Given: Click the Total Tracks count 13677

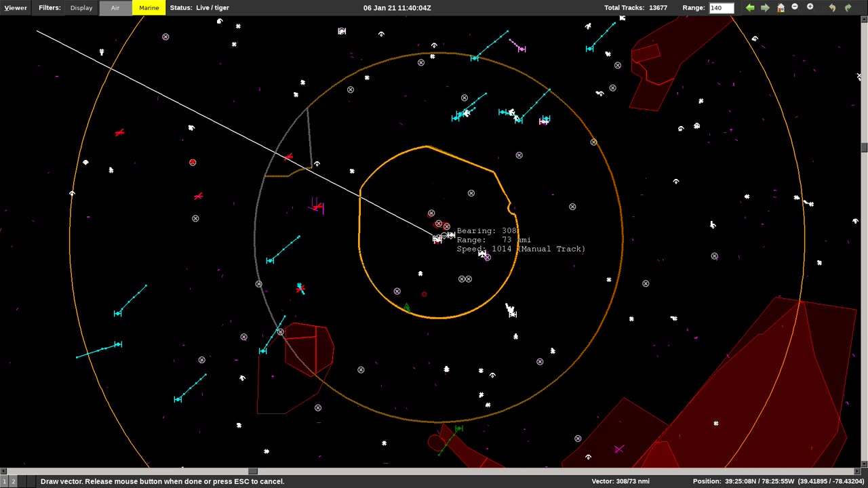Looking at the screenshot, I should [658, 7].
